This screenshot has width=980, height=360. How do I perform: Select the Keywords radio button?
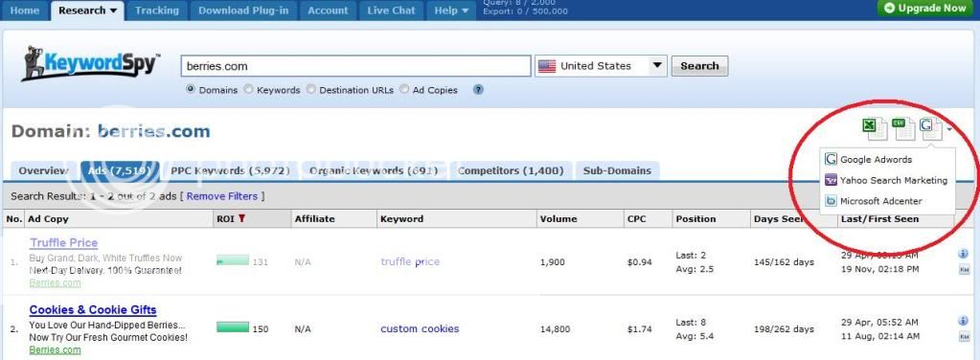(x=249, y=89)
